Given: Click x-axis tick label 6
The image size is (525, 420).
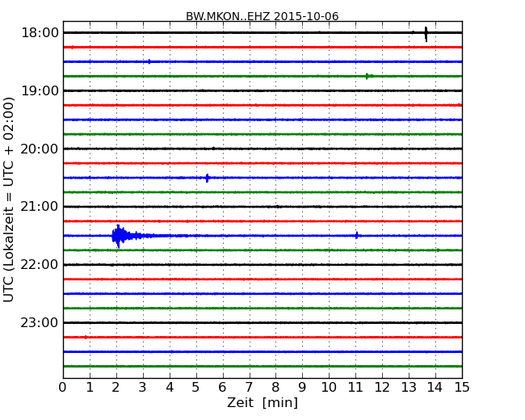Looking at the screenshot, I should point(223,387).
